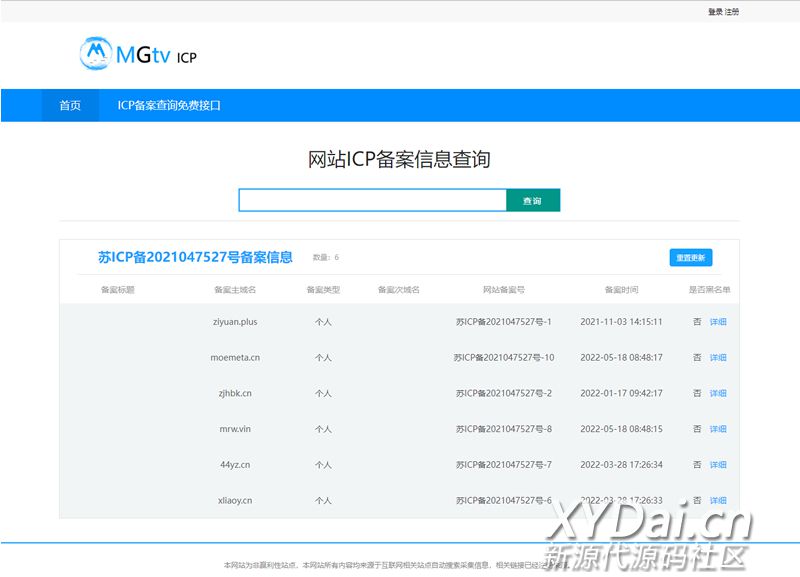800x577 pixels.
Task: Select the ziyuan.plus domain cell
Action: 235,322
